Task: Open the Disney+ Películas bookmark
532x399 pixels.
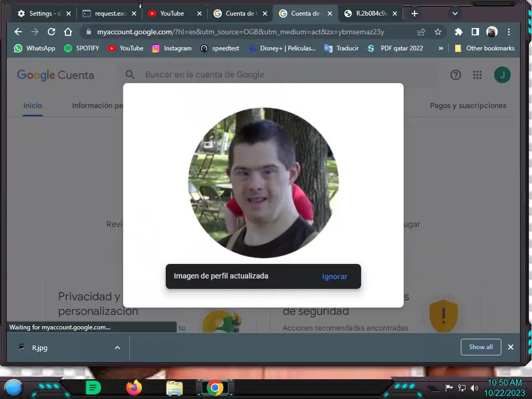Action: (x=282, y=48)
